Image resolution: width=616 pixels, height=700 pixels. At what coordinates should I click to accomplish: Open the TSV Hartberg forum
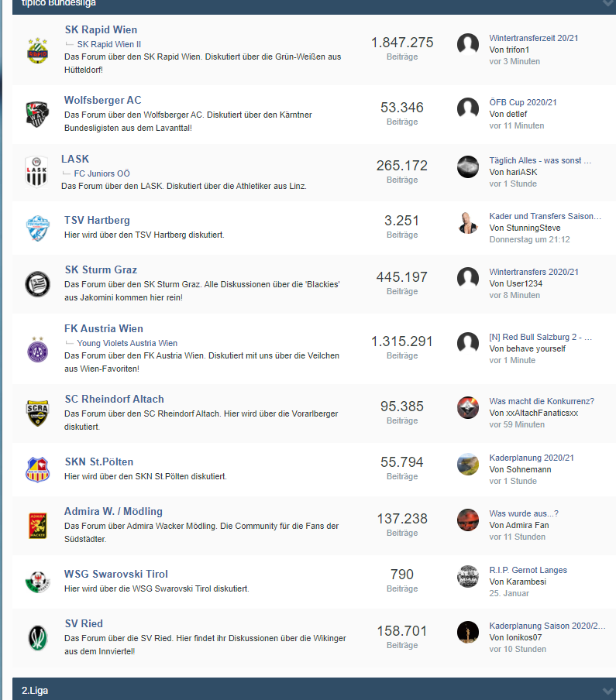pos(97,220)
